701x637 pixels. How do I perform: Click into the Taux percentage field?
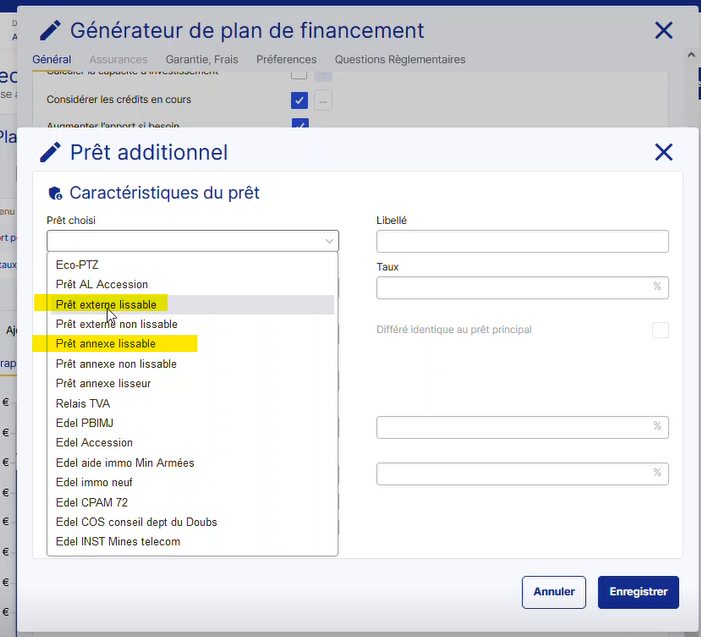coord(514,287)
